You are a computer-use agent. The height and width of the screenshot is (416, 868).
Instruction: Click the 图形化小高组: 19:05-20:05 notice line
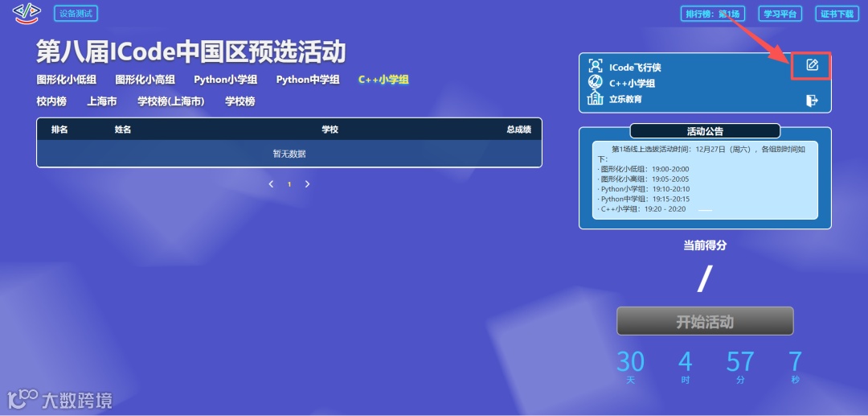click(x=643, y=179)
